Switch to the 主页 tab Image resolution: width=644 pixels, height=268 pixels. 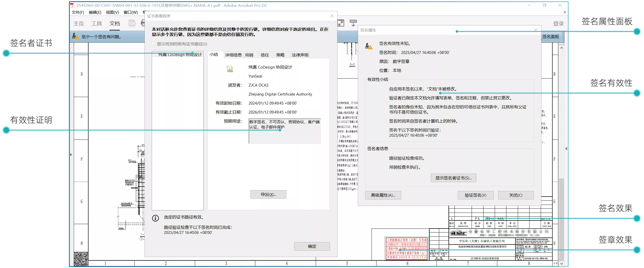(x=79, y=24)
